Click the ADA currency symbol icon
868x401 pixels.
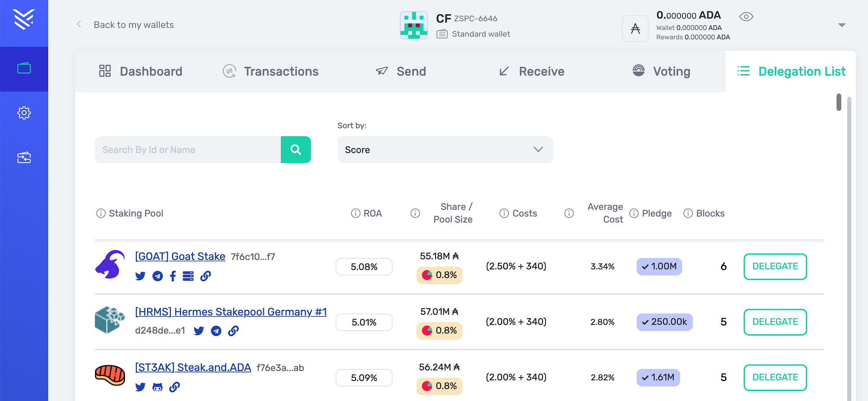click(635, 29)
